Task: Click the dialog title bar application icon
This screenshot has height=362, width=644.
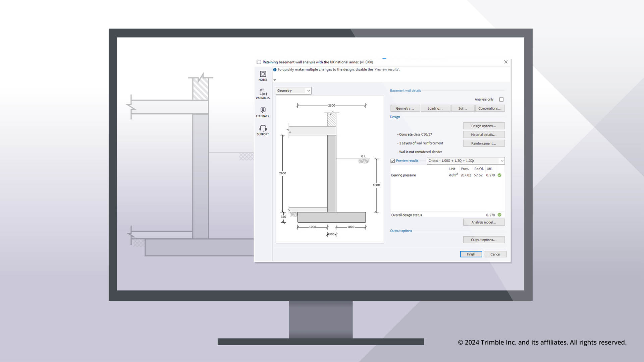Action: [259, 62]
